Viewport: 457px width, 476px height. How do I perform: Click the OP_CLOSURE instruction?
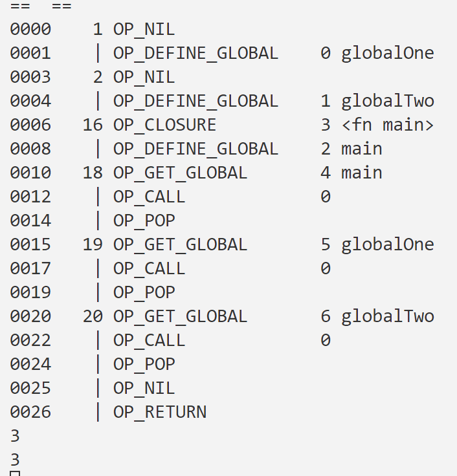click(164, 125)
